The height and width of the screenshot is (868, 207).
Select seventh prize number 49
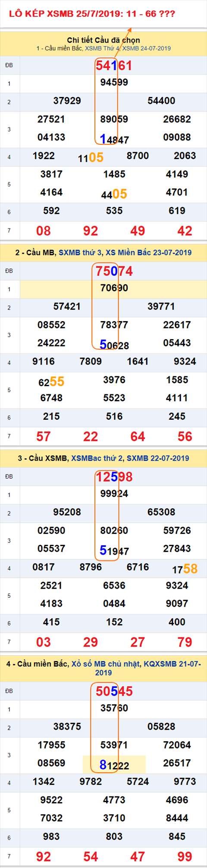[138, 231]
